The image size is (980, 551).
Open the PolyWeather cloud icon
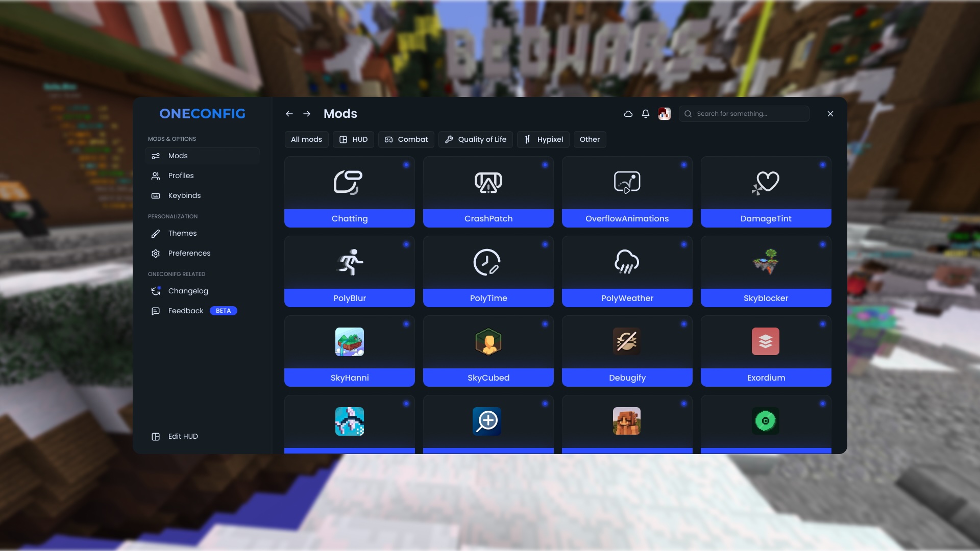click(627, 262)
